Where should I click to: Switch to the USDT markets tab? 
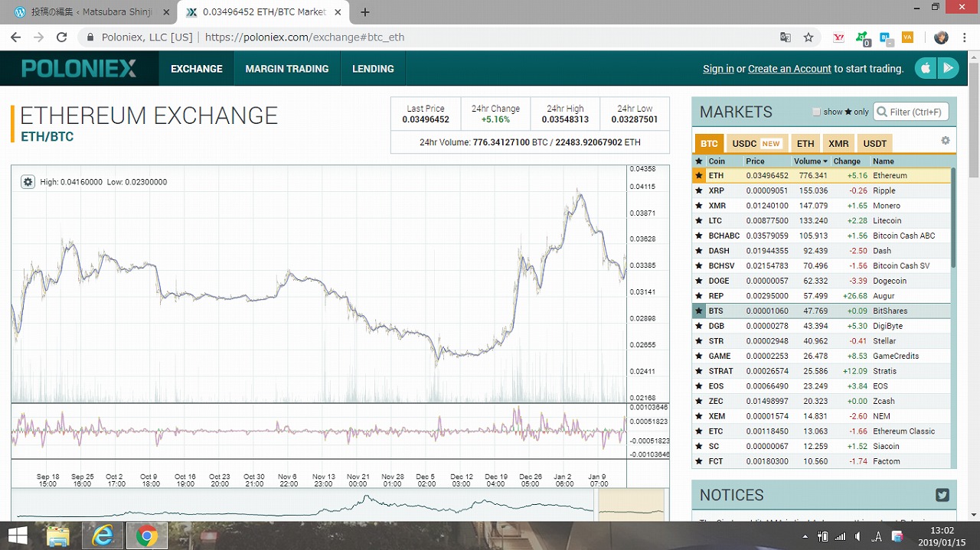[x=874, y=143]
